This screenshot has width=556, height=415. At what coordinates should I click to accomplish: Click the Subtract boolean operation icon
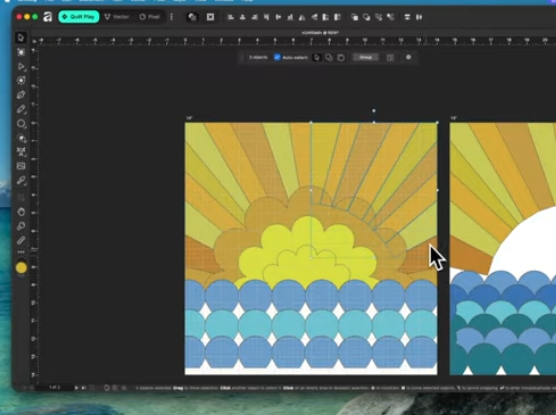coord(366,17)
